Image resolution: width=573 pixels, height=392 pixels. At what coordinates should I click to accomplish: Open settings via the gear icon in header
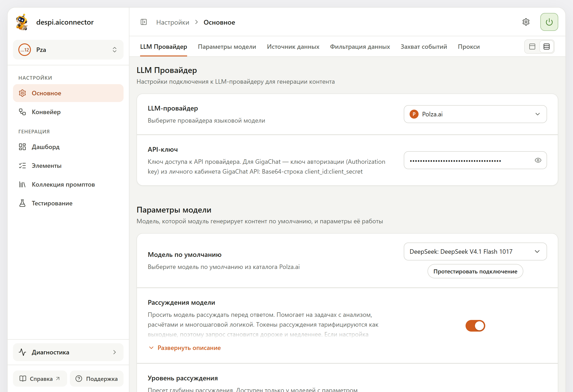526,22
